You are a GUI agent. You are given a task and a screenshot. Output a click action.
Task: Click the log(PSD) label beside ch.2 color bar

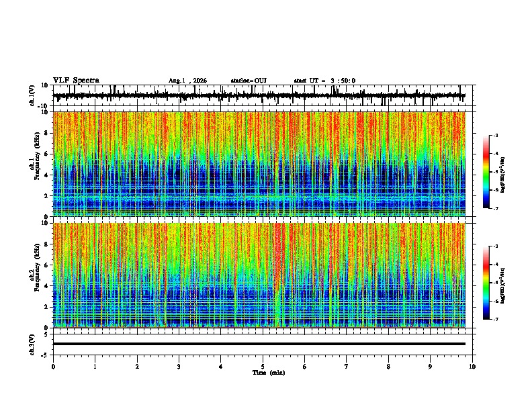[503, 285]
